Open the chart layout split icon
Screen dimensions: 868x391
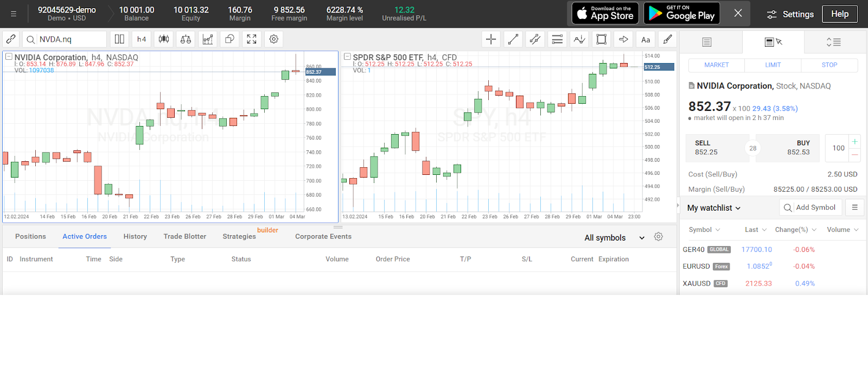[119, 39]
